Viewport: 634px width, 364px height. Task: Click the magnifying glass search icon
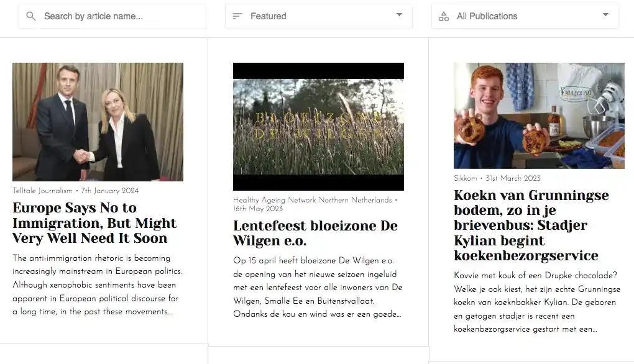[31, 16]
